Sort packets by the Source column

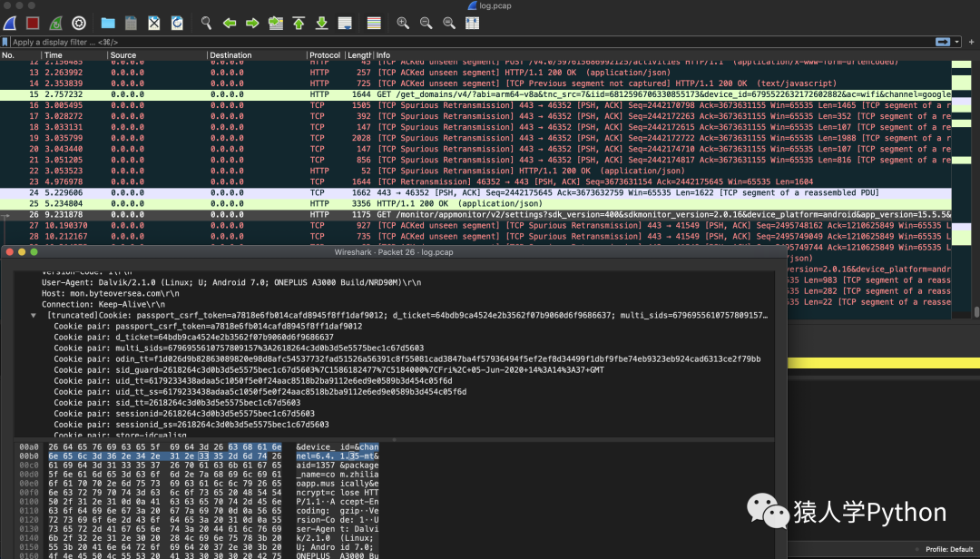[x=158, y=55]
